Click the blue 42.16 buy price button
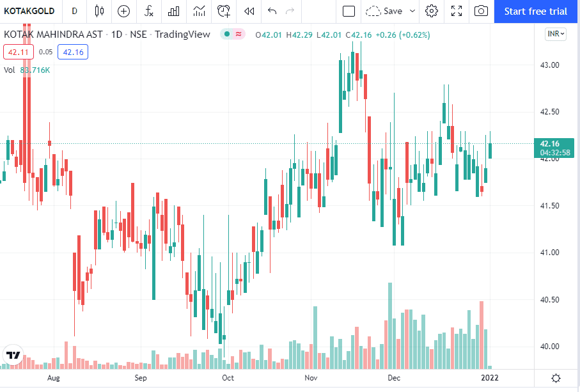Image resolution: width=580 pixels, height=392 pixels. [73, 52]
